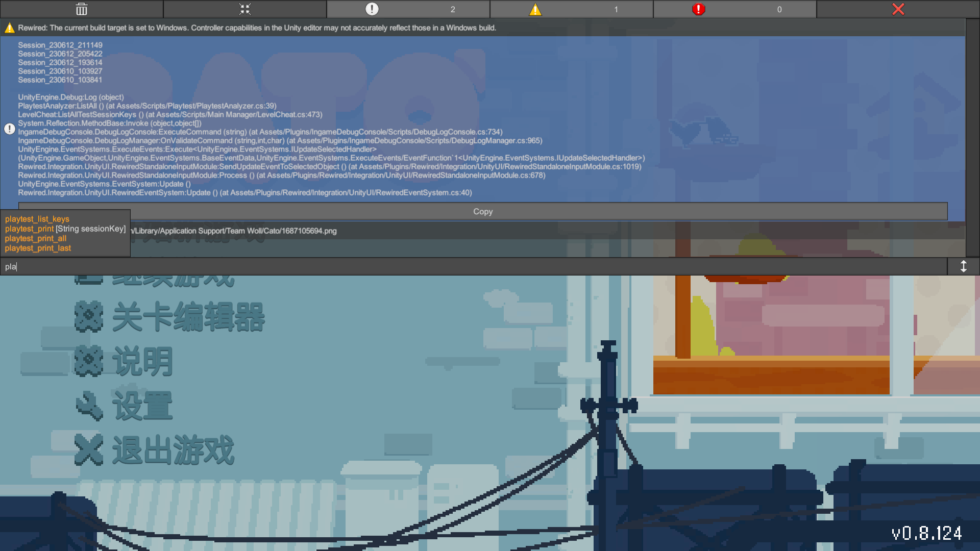Viewport: 980px width, 551px height.
Task: Select the Rewired build target warning entry
Action: (x=482, y=28)
